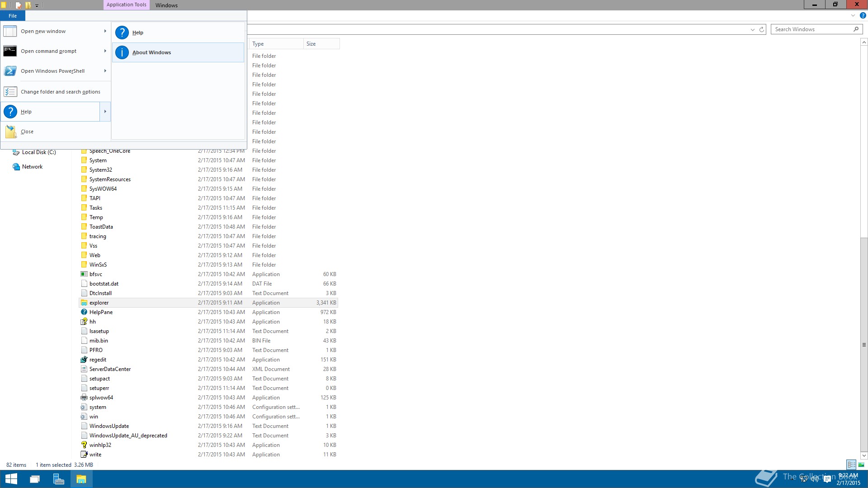
Task: Click the hh help file icon
Action: pos(84,322)
